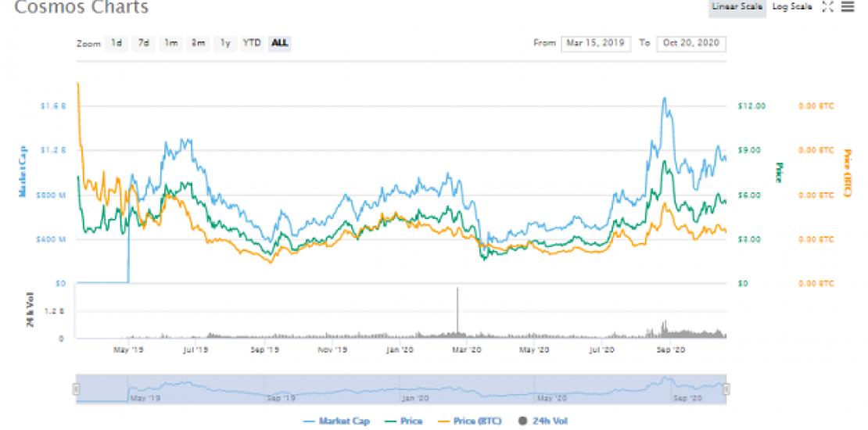The height and width of the screenshot is (430, 868).
Task: Grab the left navigator range handle
Action: (77, 389)
